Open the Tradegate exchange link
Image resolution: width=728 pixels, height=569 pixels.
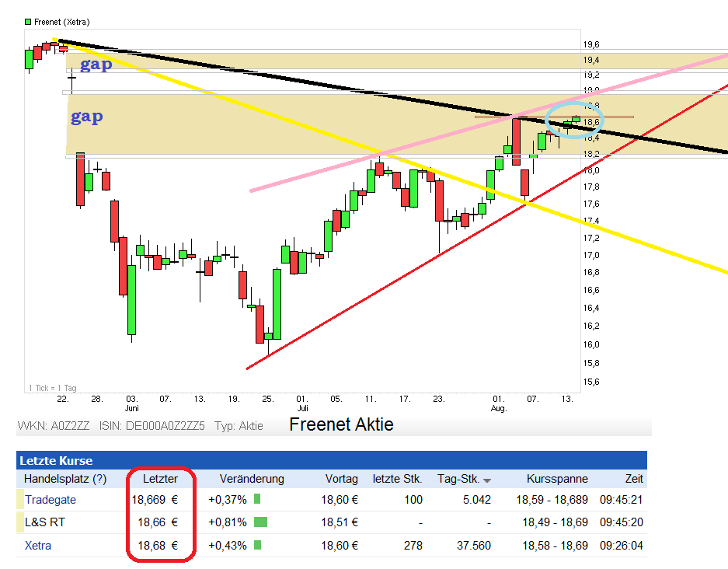[51, 500]
